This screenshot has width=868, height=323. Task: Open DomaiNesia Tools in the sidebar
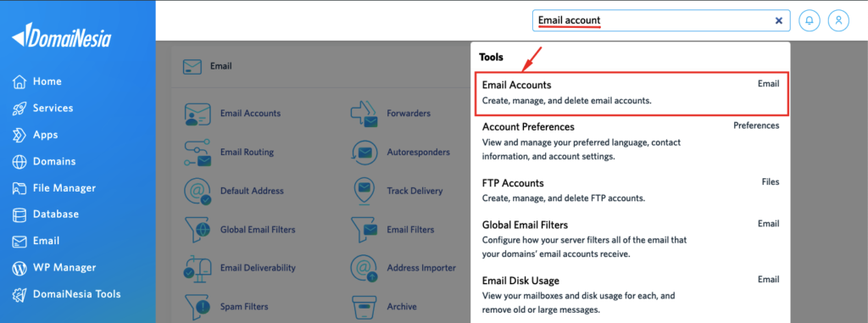tap(76, 293)
